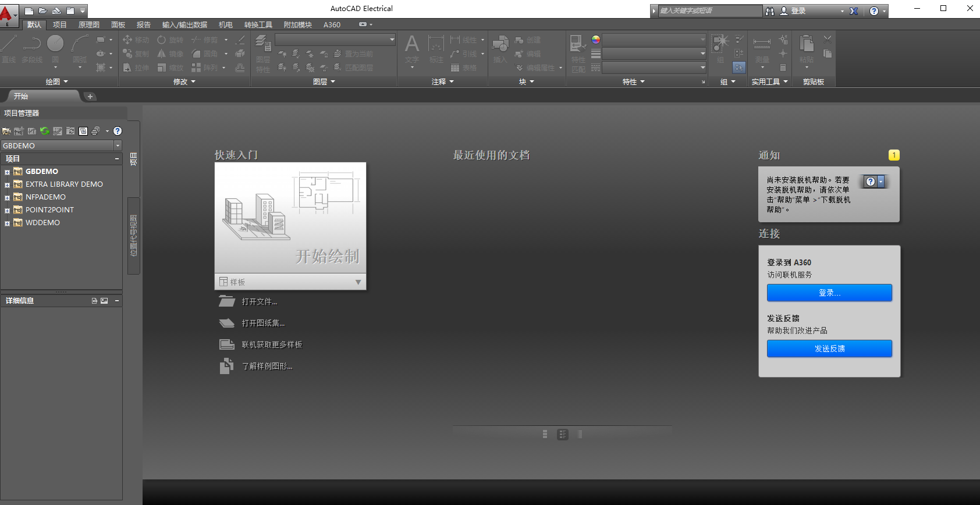Viewport: 980px width, 505px height.
Task: Click the green Refresh icon in Project Manager
Action: (44, 131)
